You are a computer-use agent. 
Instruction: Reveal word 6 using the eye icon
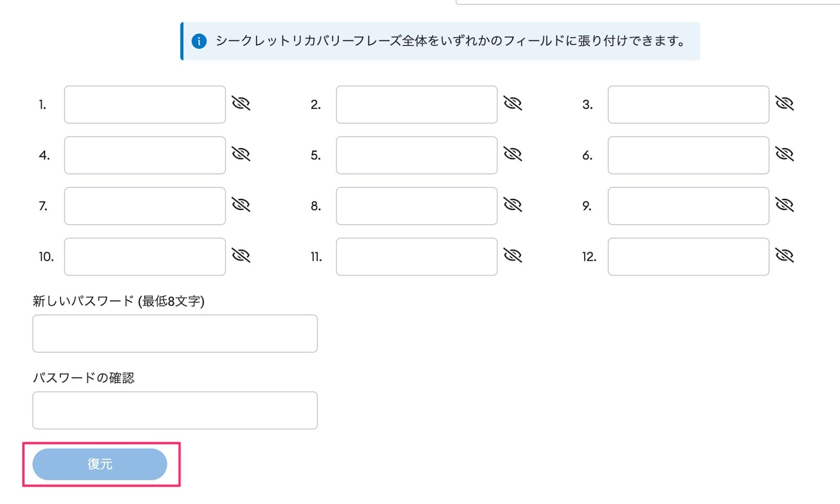coord(785,154)
